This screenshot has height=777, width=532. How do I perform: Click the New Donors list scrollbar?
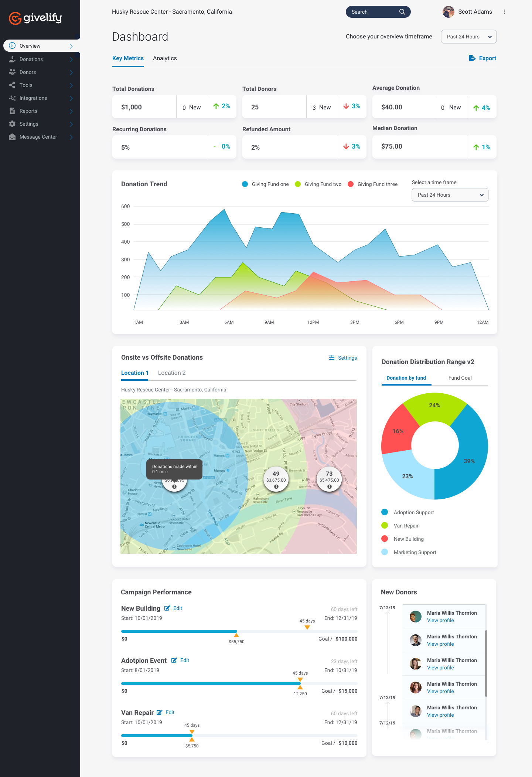486,663
